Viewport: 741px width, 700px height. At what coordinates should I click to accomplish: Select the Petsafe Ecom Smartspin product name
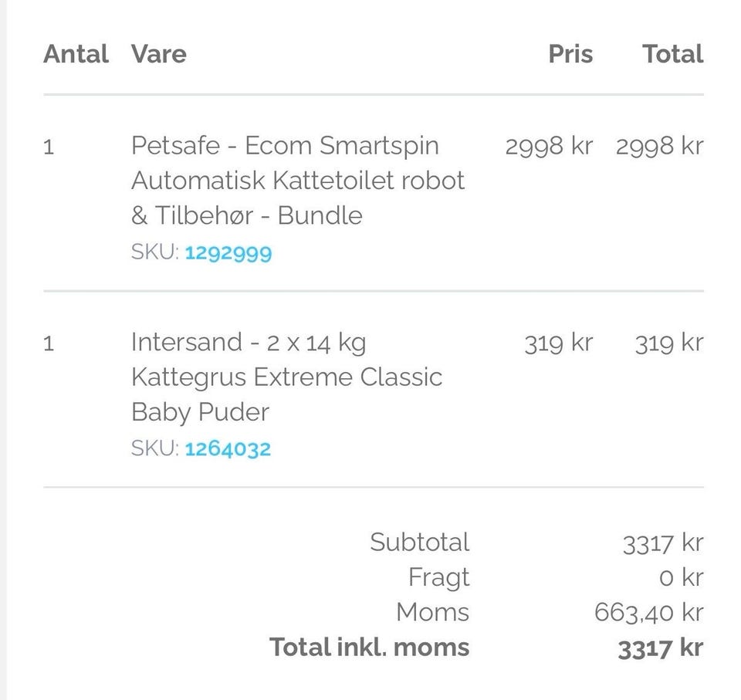click(297, 180)
